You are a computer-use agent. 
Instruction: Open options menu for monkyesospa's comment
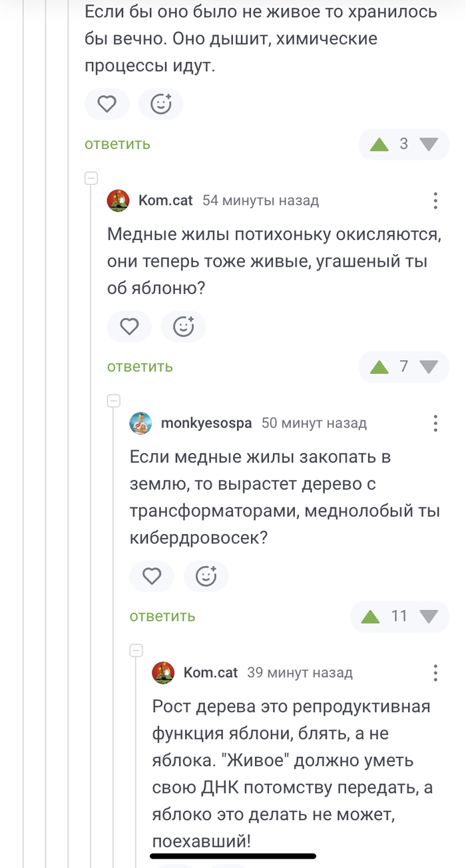[x=435, y=423]
